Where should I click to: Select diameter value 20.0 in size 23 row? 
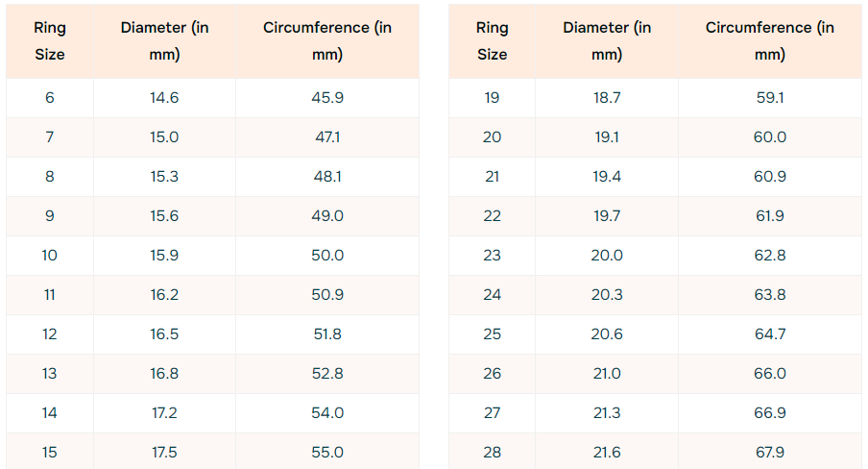point(607,256)
